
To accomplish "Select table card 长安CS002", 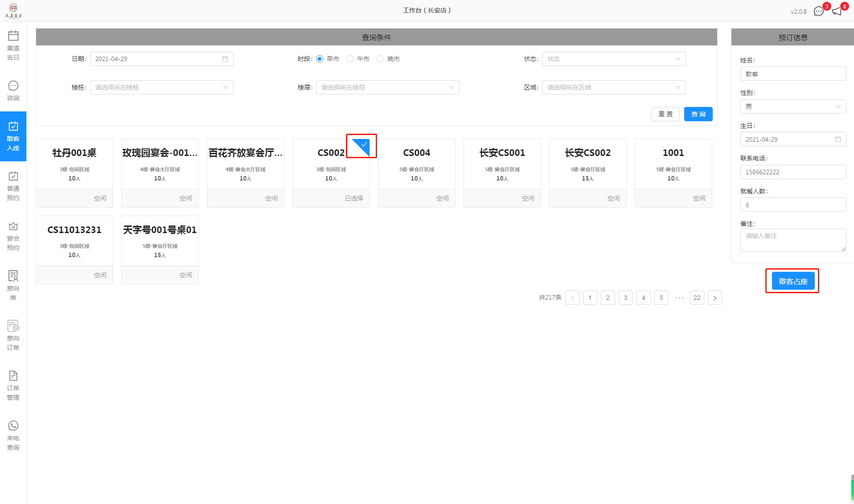I will point(588,173).
